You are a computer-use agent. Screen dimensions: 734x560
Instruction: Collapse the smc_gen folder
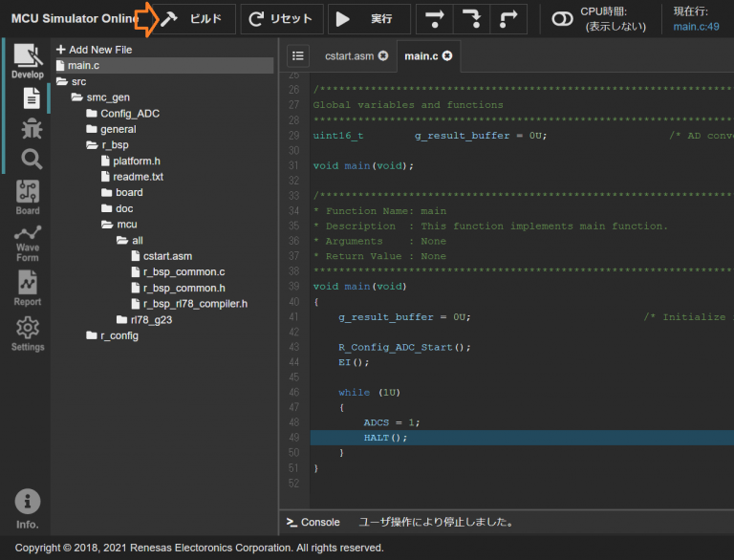[x=107, y=97]
